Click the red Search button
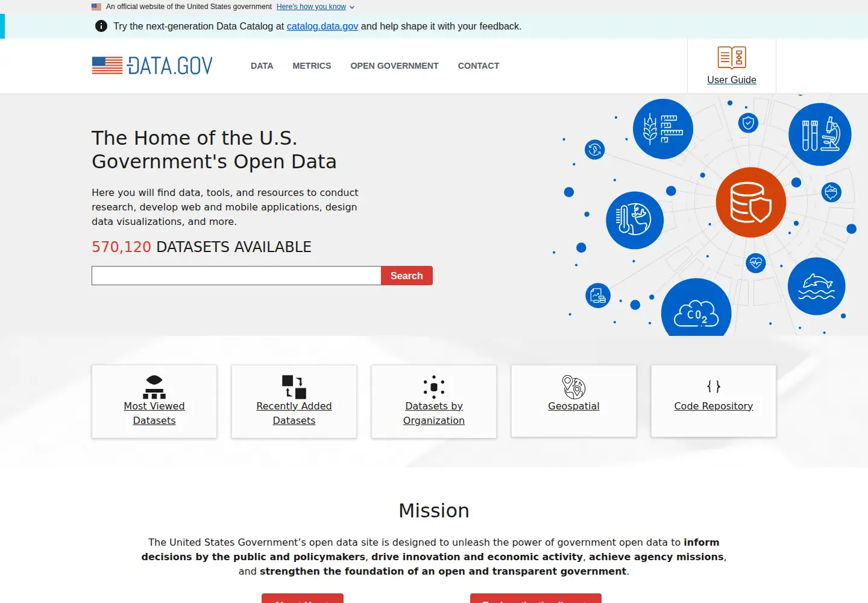This screenshot has width=868, height=603. click(x=407, y=276)
